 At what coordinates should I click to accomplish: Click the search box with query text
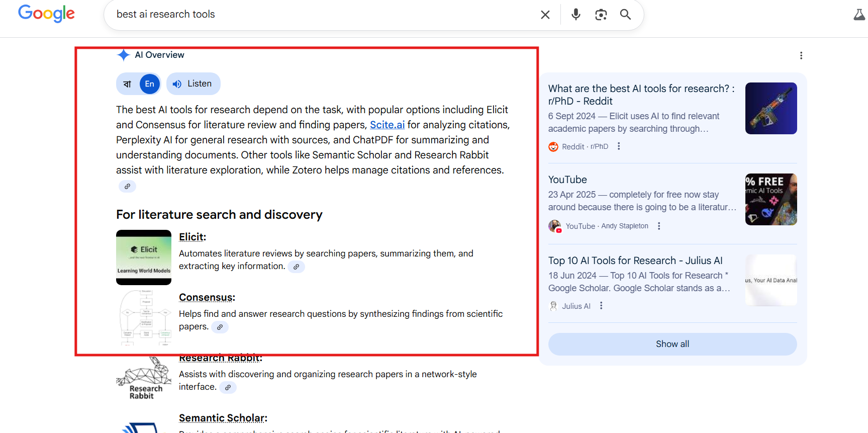point(322,15)
